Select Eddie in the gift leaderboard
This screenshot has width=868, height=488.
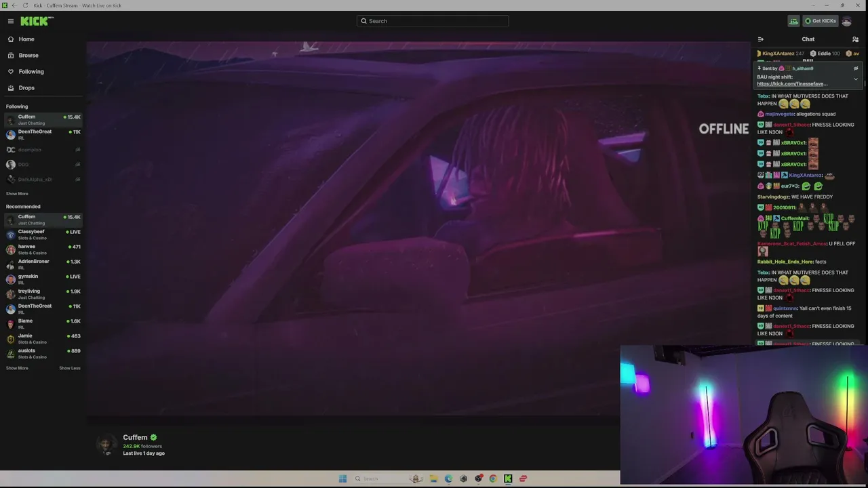tap(825, 54)
